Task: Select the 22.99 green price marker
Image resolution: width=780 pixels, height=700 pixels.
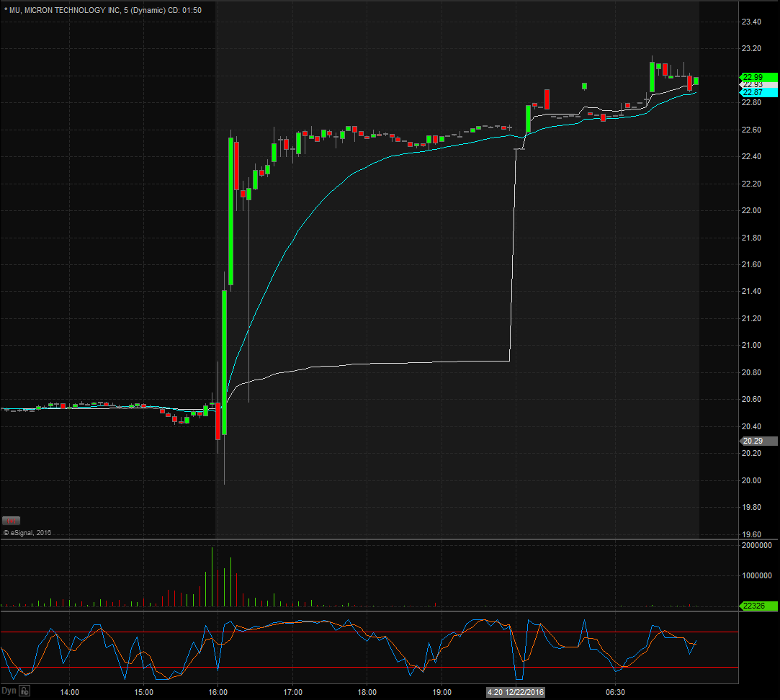Action: [758, 77]
